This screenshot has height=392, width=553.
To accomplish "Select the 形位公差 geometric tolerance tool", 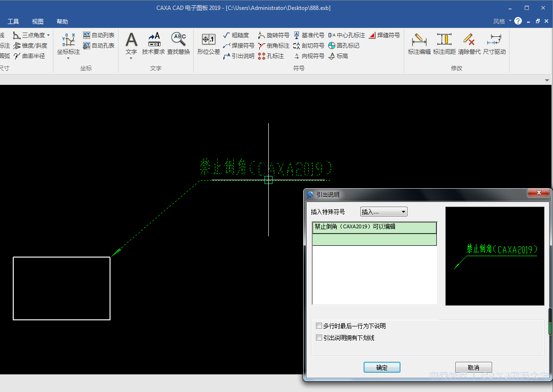I will [x=208, y=41].
